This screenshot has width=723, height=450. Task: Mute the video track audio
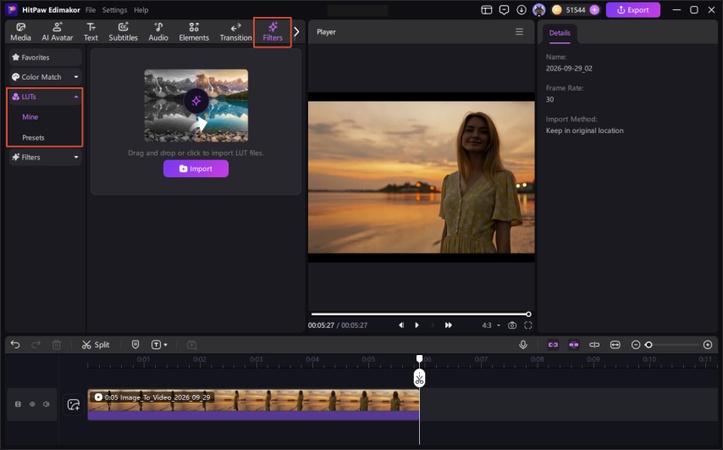46,404
